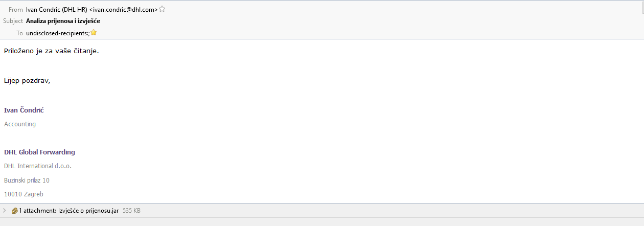Click the 'DHL International d.o.o.' line
The image size is (644, 226).
[38, 166]
